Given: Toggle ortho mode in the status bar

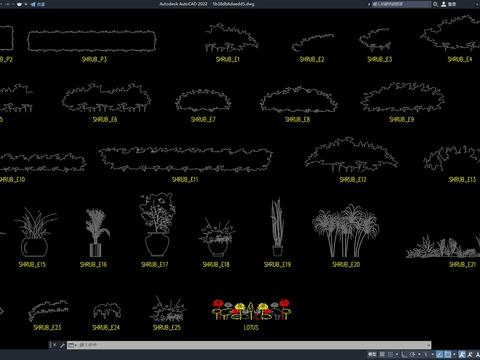Looking at the screenshot, I should (x=404, y=354).
